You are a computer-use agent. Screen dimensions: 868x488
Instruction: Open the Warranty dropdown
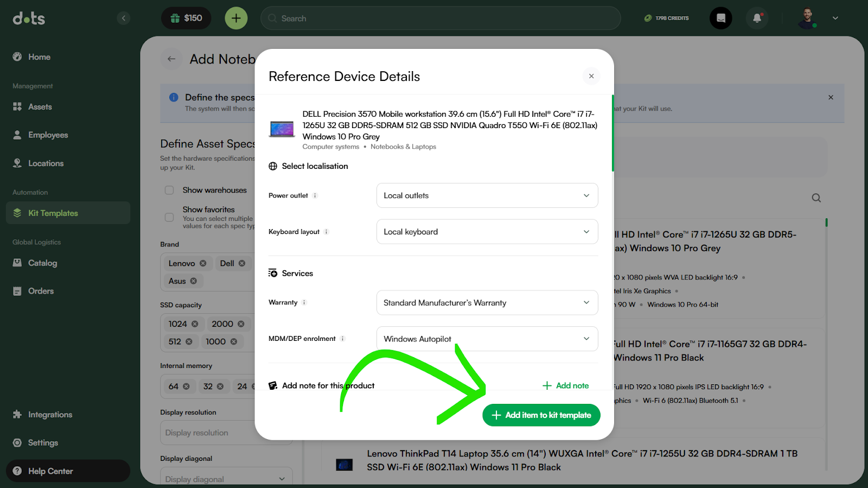(487, 303)
